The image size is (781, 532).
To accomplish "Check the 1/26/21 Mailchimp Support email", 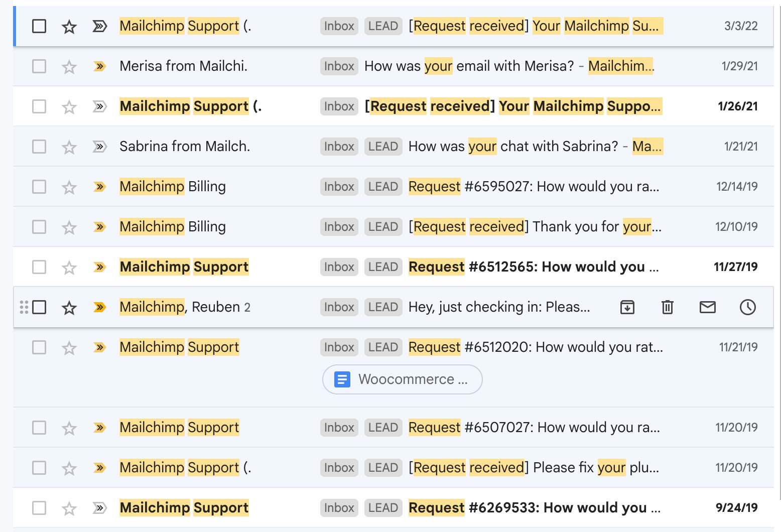I will click(x=39, y=106).
